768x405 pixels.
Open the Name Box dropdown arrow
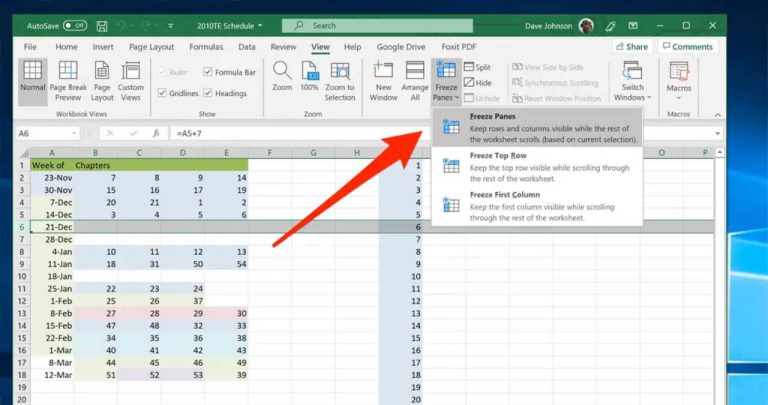tap(74, 133)
